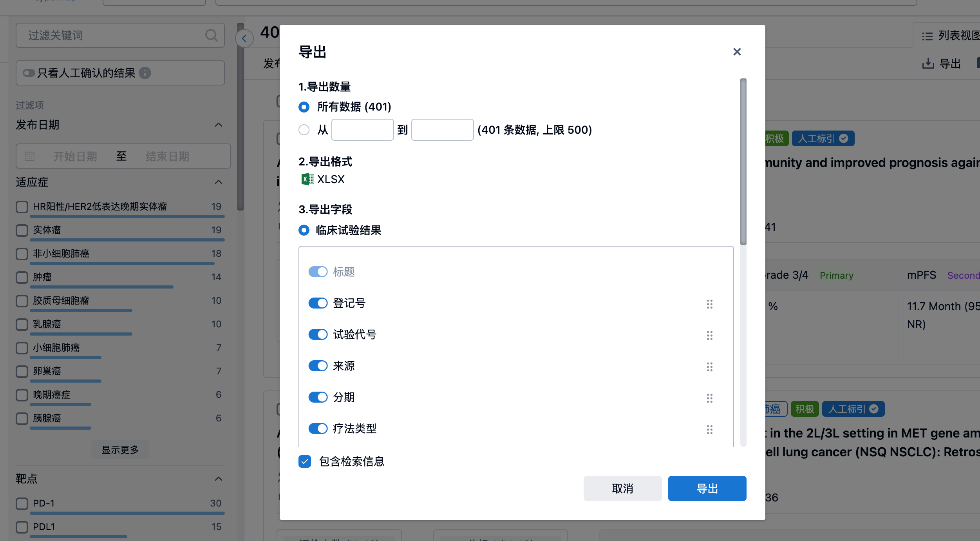The height and width of the screenshot is (541, 980).
Task: Select the 临床试验结果 radio option
Action: pos(304,230)
